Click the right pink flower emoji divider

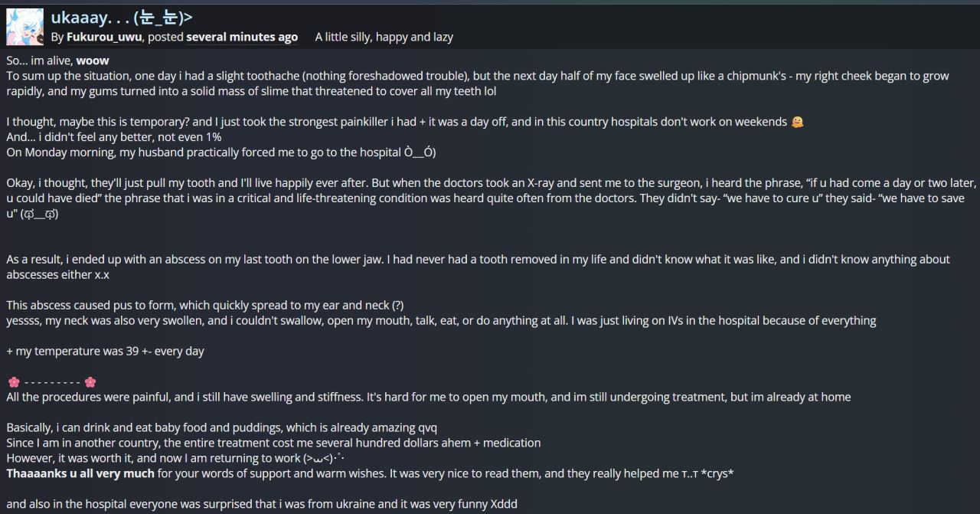[90, 382]
